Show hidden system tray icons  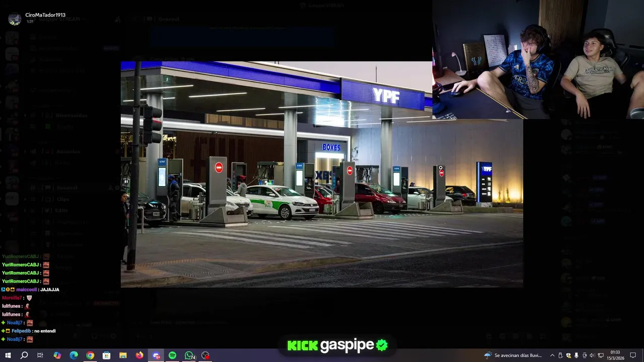552,355
